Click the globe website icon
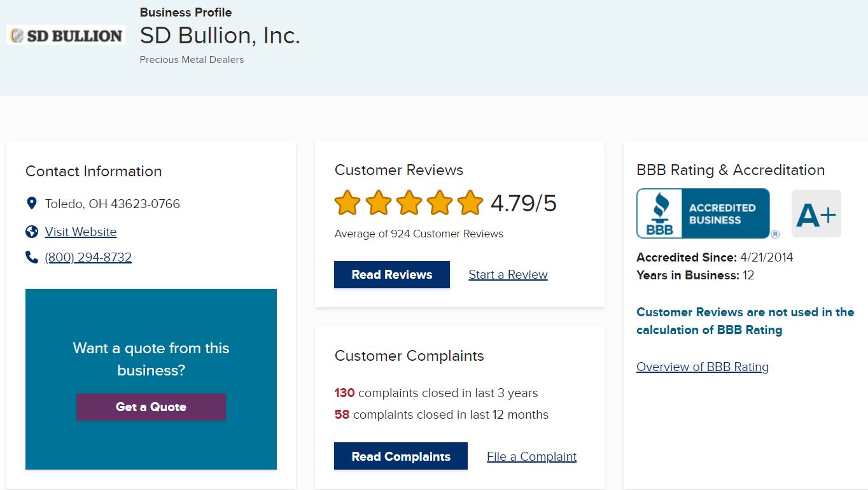868x490 pixels. (32, 232)
